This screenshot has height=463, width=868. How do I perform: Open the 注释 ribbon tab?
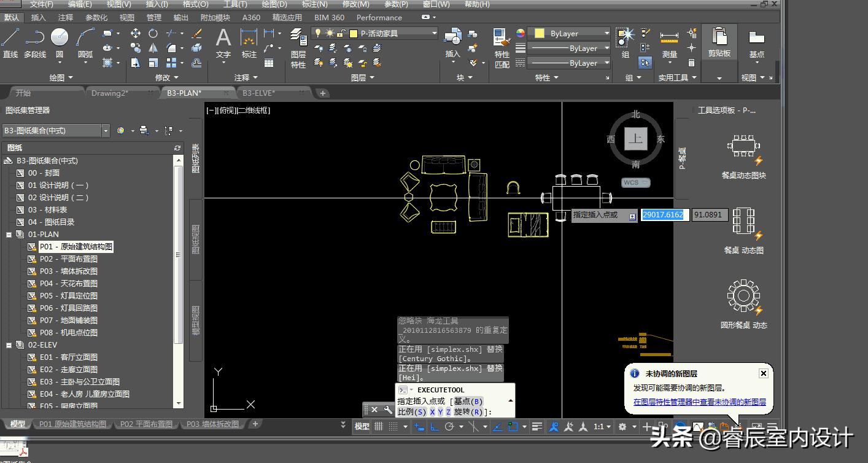[x=65, y=18]
